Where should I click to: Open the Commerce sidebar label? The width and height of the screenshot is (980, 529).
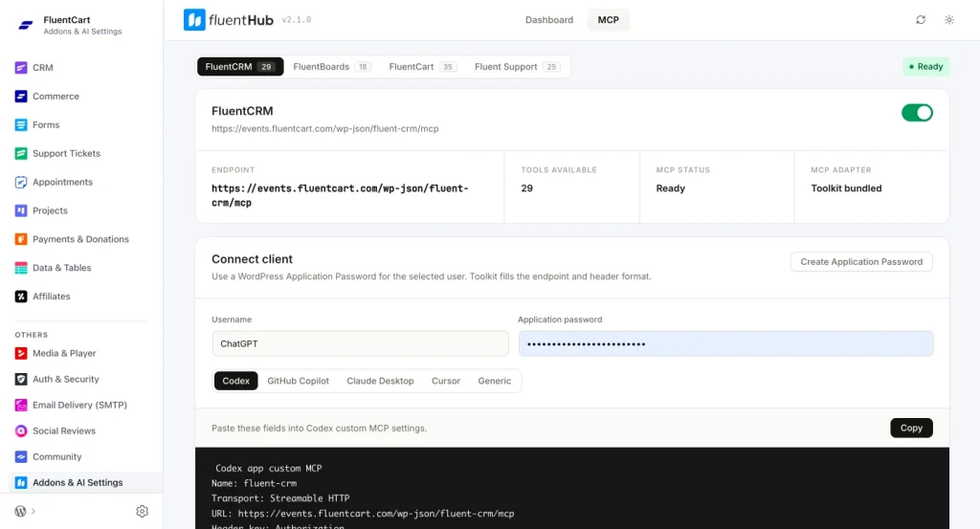(56, 97)
